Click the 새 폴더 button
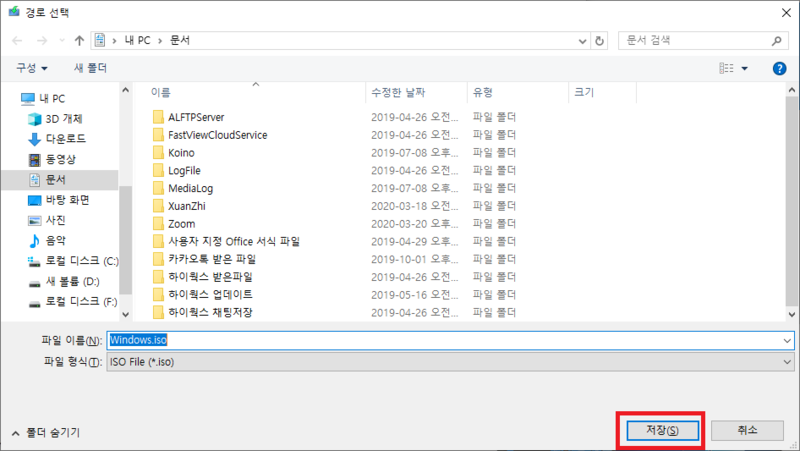 91,68
